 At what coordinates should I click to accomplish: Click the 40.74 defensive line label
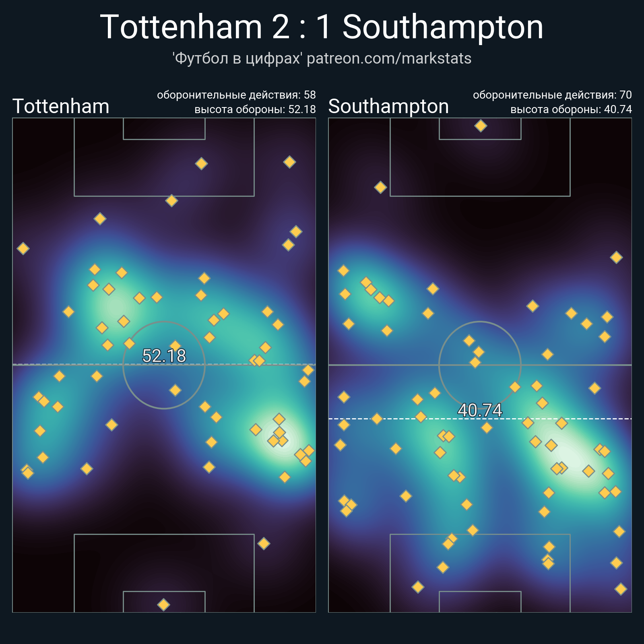[x=480, y=410]
